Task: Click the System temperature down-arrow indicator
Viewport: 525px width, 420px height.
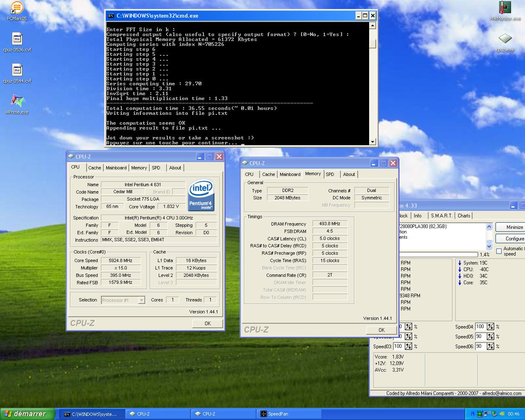Action: coord(460,263)
